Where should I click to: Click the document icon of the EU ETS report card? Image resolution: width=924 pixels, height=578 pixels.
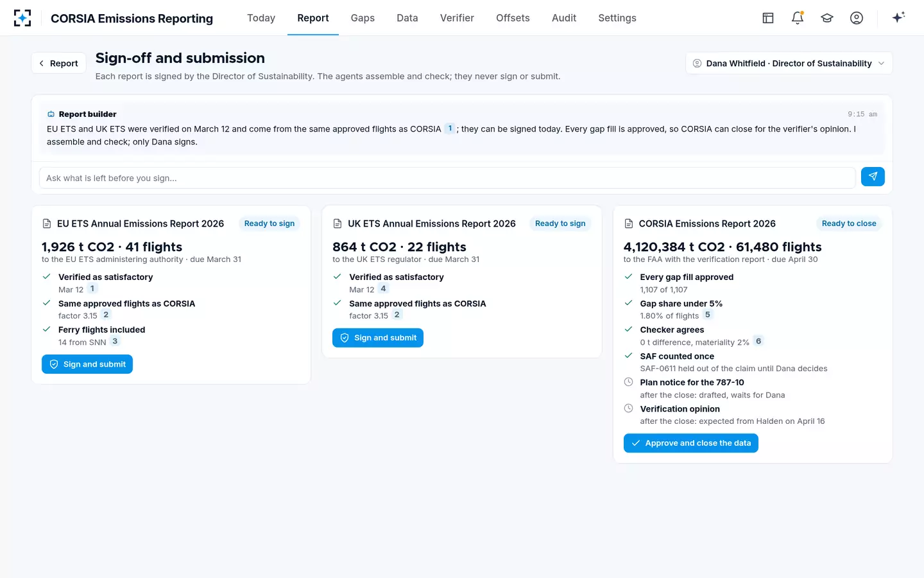pyautogui.click(x=47, y=223)
